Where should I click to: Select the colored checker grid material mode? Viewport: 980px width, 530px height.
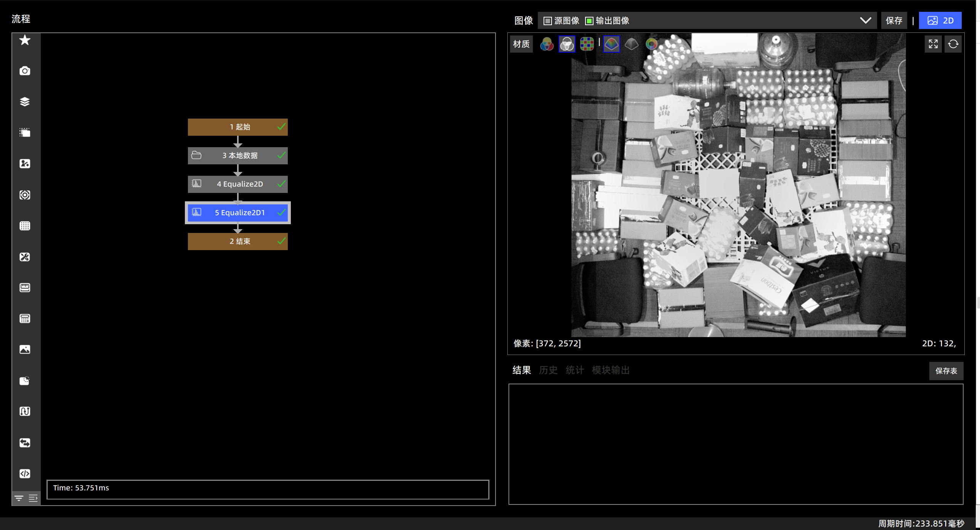[x=587, y=44]
